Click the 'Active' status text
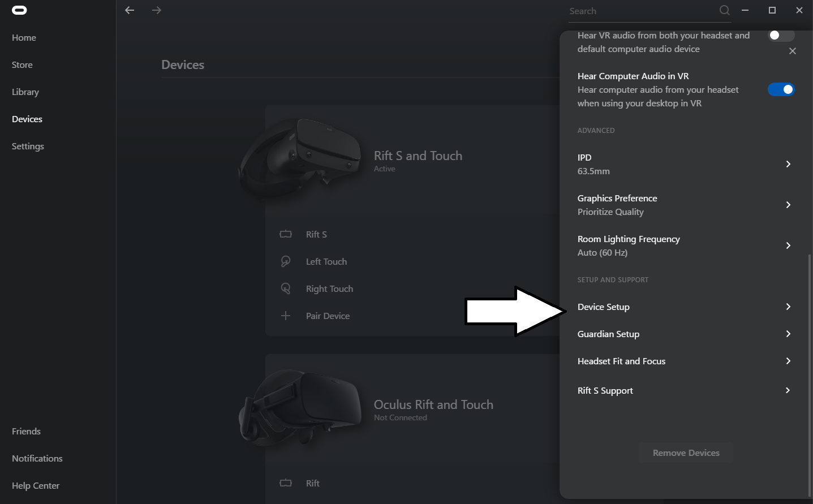The image size is (813, 504). [384, 169]
